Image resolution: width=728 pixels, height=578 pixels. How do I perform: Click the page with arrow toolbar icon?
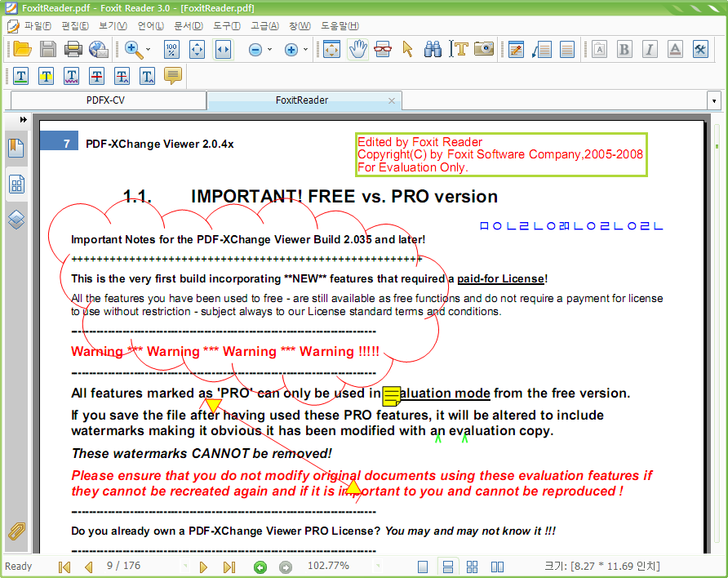[541, 49]
